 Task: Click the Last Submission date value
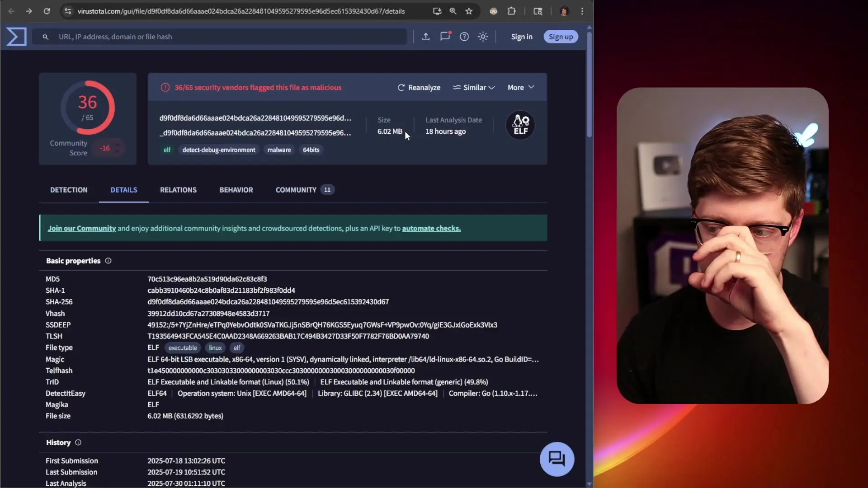click(186, 472)
